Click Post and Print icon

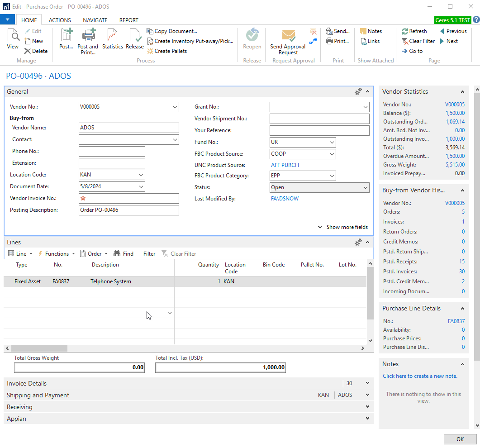coord(88,35)
